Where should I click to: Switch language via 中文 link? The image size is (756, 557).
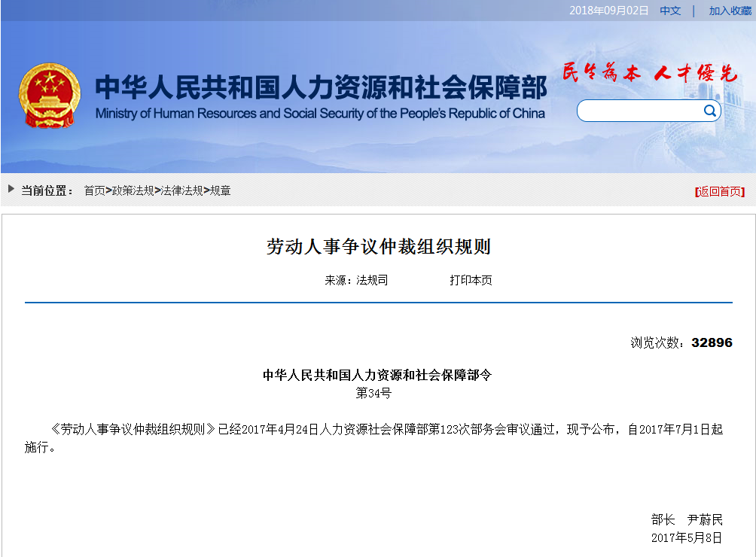(x=670, y=11)
